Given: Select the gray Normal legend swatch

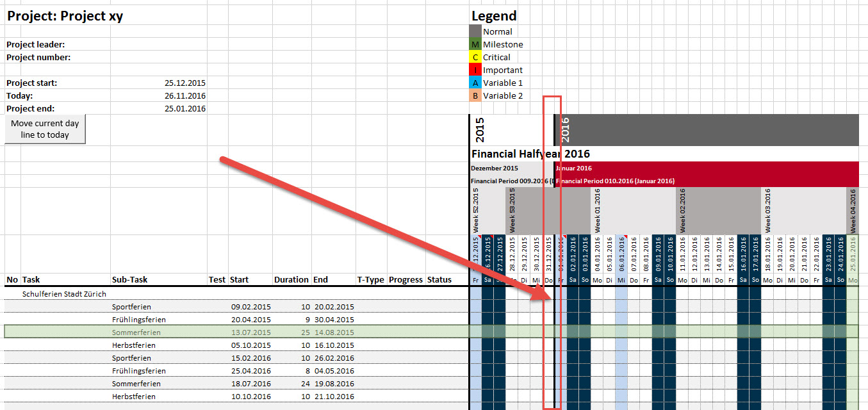Looking at the screenshot, I should pyautogui.click(x=475, y=31).
